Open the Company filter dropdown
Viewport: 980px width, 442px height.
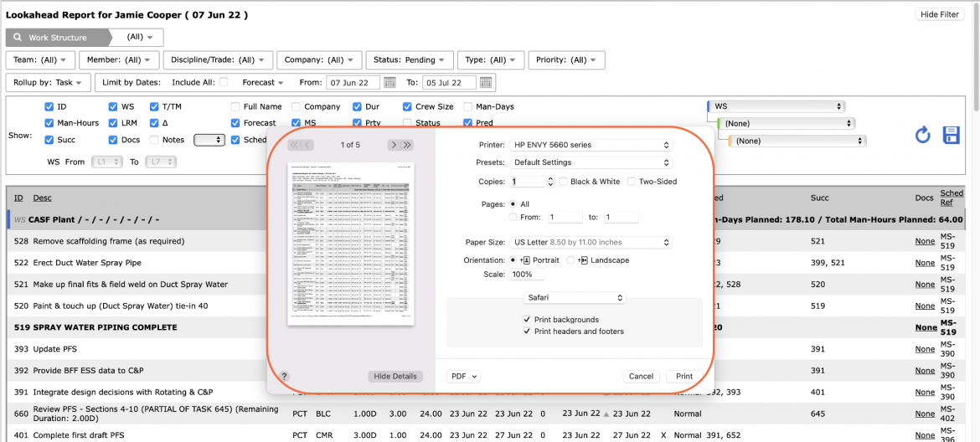pyautogui.click(x=319, y=60)
